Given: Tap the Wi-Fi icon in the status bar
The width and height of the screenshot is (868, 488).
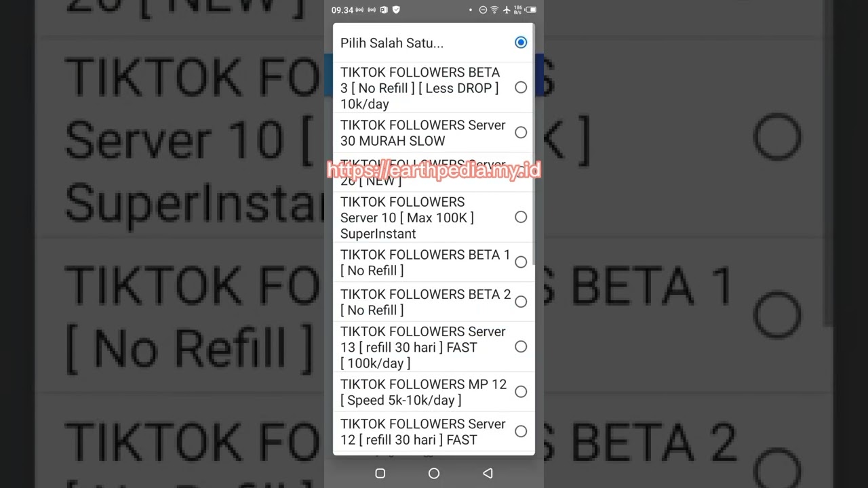Looking at the screenshot, I should [494, 10].
